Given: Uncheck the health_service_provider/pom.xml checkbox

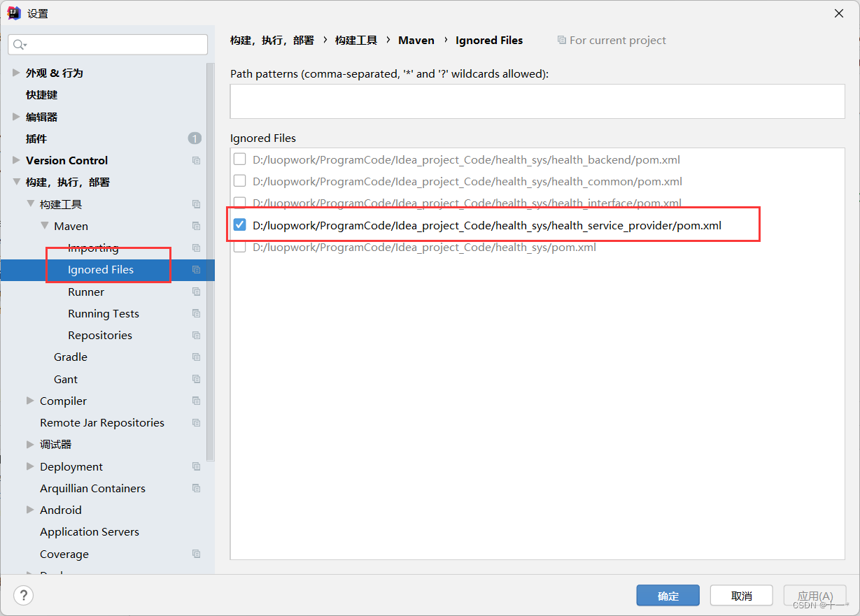Looking at the screenshot, I should 239,225.
